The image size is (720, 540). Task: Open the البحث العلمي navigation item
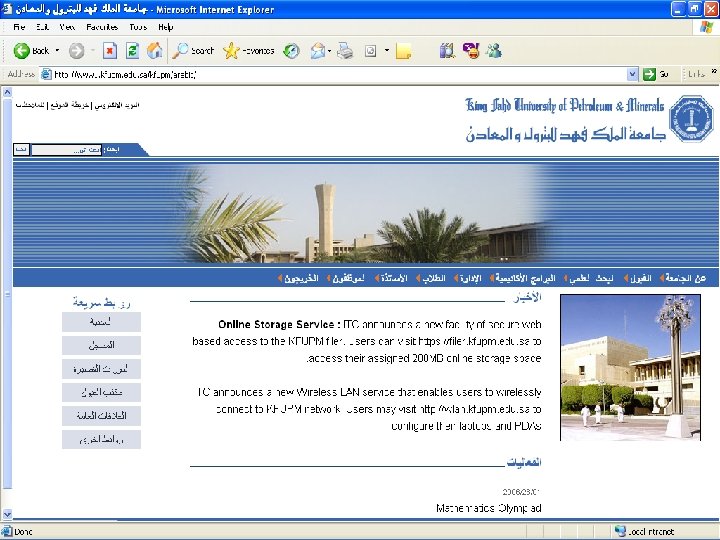[591, 278]
